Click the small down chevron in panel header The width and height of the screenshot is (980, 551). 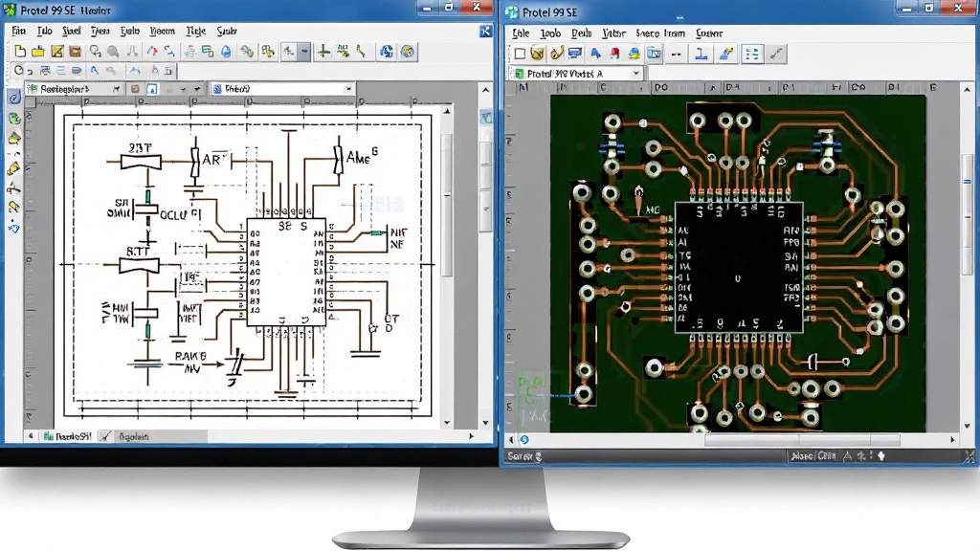click(x=183, y=89)
